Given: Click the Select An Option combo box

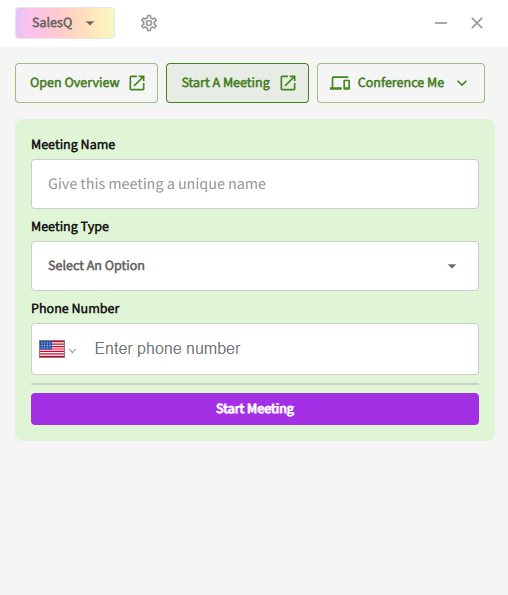Looking at the screenshot, I should point(255,266).
